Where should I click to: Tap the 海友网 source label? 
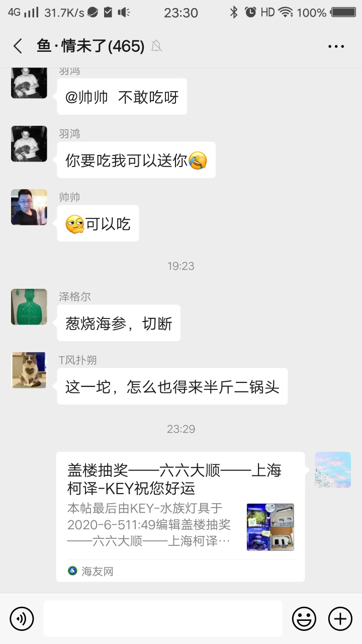(91, 571)
